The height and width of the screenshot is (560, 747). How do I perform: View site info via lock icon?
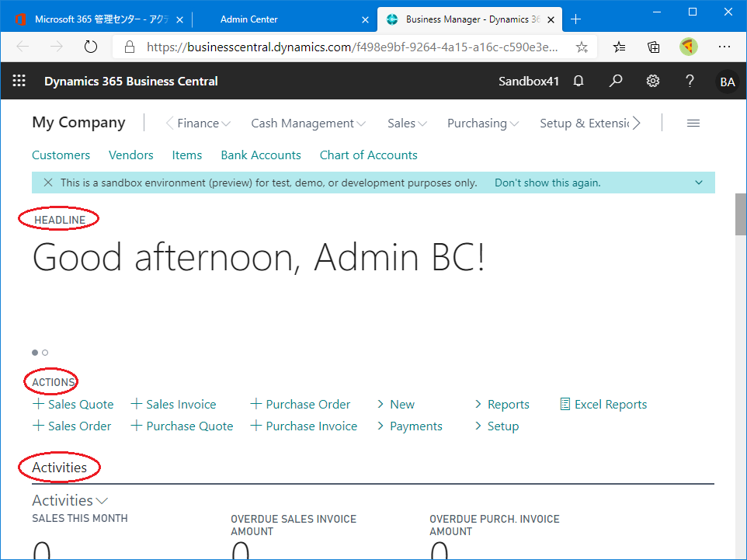pyautogui.click(x=130, y=47)
